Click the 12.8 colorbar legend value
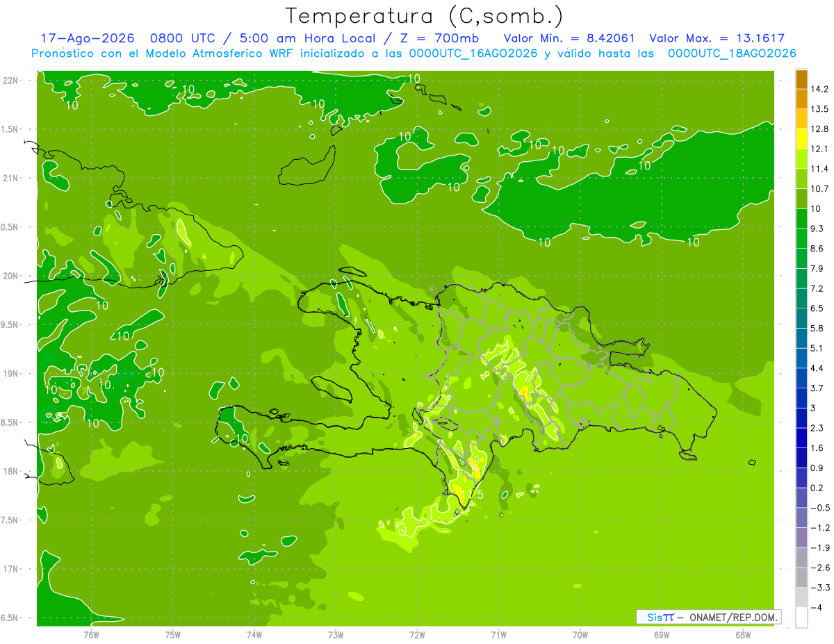The width and height of the screenshot is (834, 644). click(x=819, y=129)
